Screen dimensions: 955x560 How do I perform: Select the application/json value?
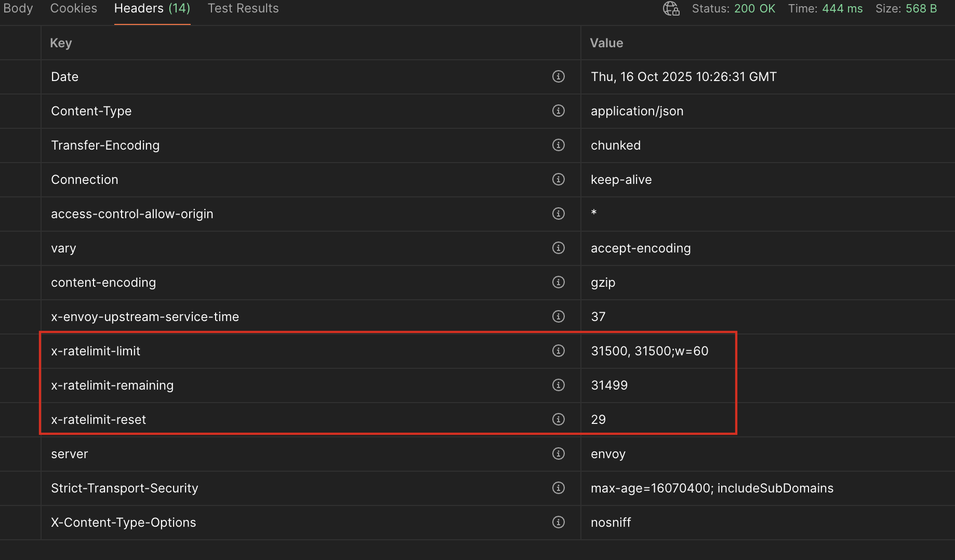tap(637, 111)
